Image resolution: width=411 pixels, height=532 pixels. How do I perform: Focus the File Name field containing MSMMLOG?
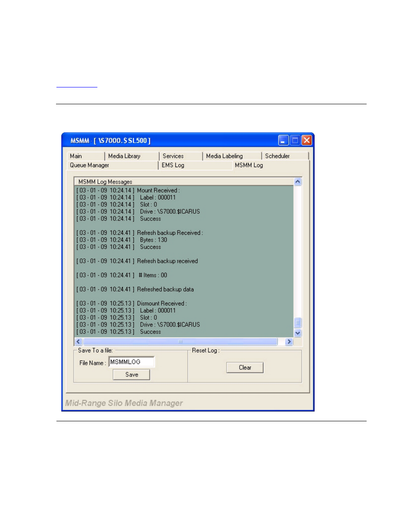[131, 362]
